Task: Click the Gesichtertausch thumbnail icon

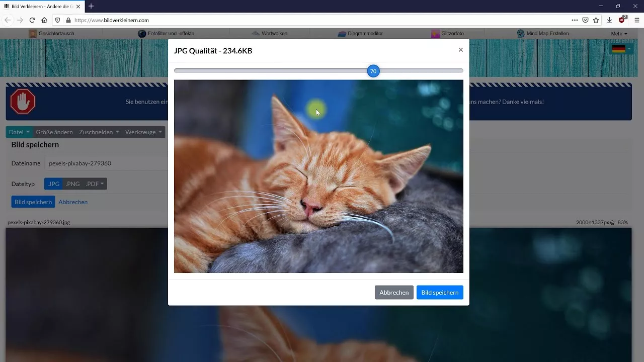Action: coord(33,34)
